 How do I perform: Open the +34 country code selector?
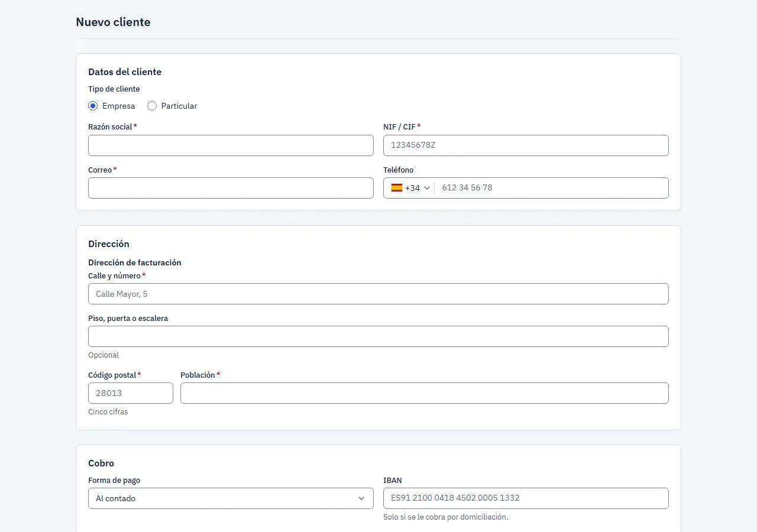click(x=410, y=188)
